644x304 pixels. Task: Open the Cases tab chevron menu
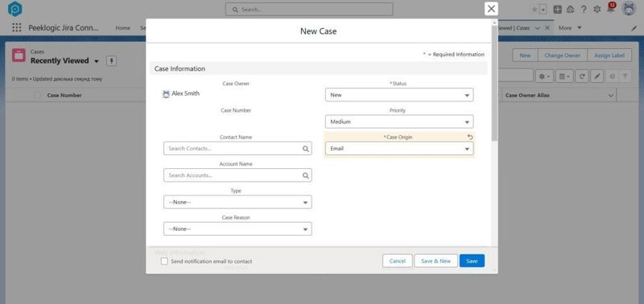point(537,28)
